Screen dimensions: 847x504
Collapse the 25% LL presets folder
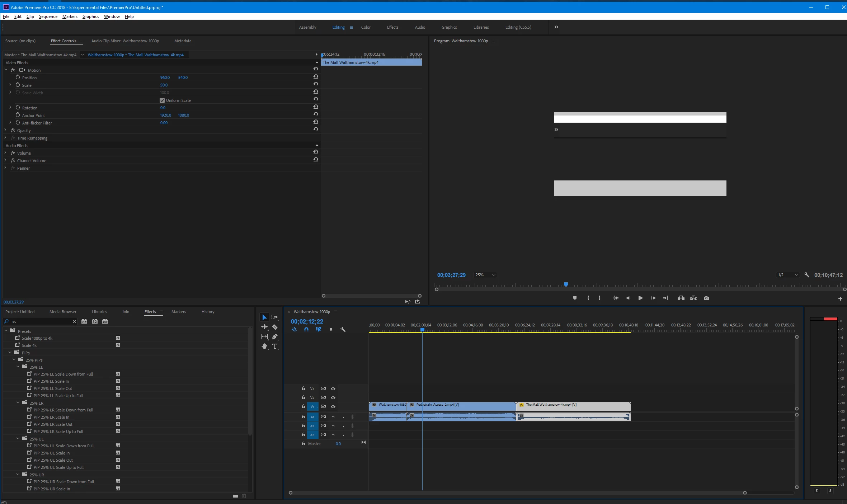(x=18, y=367)
